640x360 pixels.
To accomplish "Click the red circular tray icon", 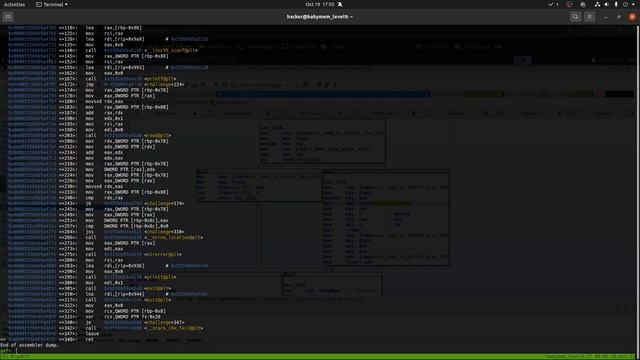I will pos(569,4).
